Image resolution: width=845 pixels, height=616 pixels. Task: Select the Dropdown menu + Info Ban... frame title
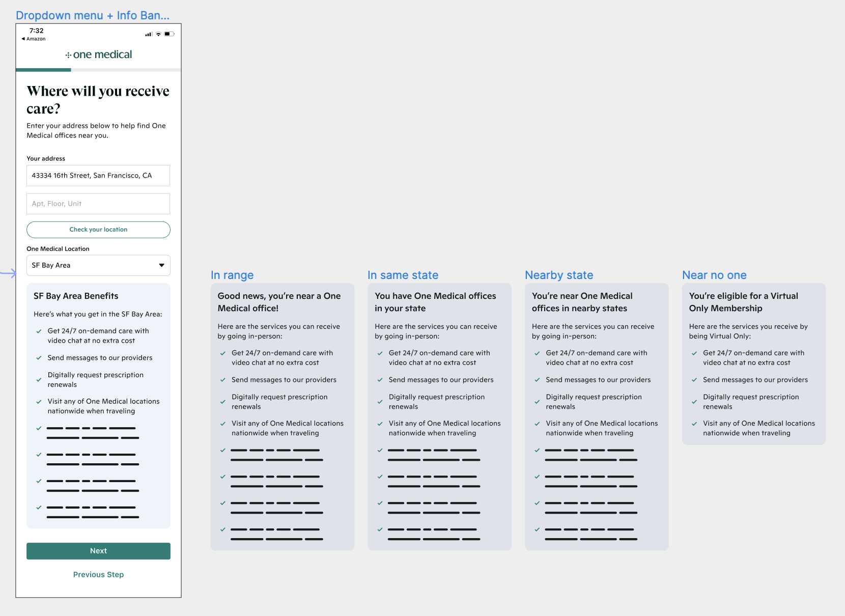coord(93,15)
